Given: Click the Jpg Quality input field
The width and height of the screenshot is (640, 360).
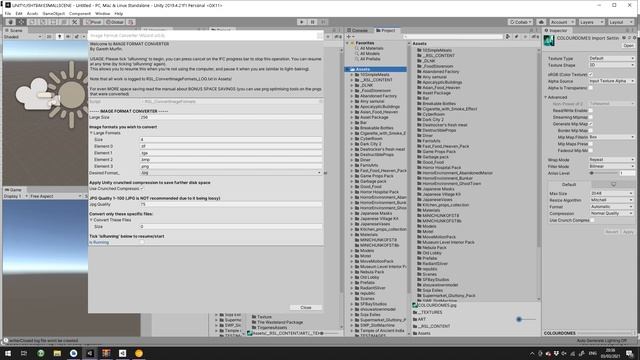Looking at the screenshot, I should click(231, 204).
